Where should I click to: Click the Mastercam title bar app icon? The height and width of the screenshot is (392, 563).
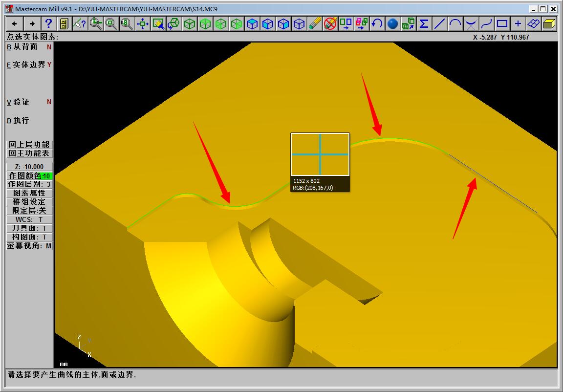point(9,9)
